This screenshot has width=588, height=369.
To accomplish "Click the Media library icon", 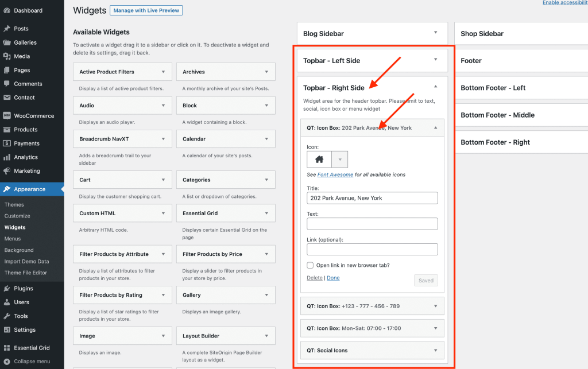I will [x=7, y=56].
